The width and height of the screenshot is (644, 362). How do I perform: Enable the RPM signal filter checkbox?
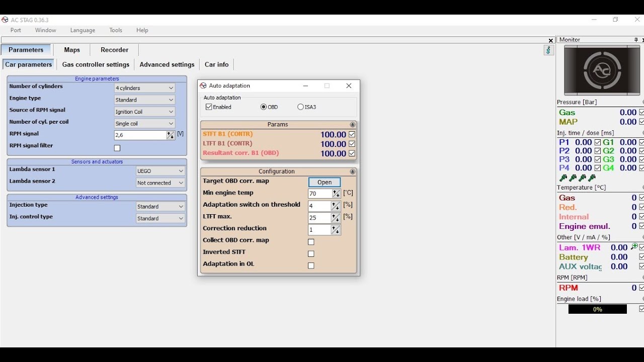click(x=117, y=148)
